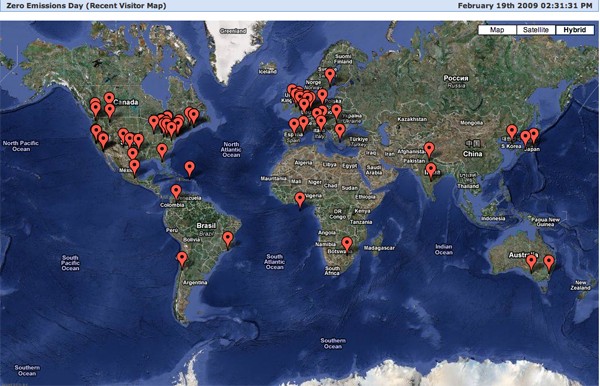Click the visitor pin in Florida
This screenshot has height=386, width=600.
(162, 151)
